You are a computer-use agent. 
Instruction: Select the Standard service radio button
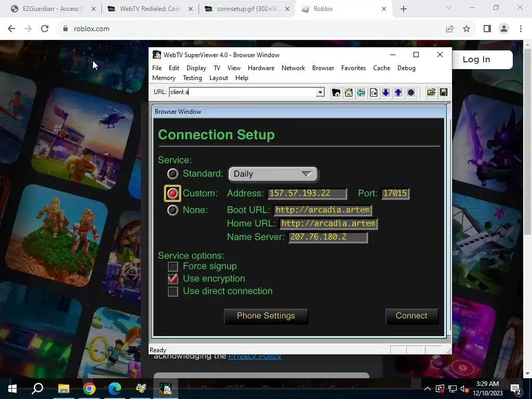point(172,174)
